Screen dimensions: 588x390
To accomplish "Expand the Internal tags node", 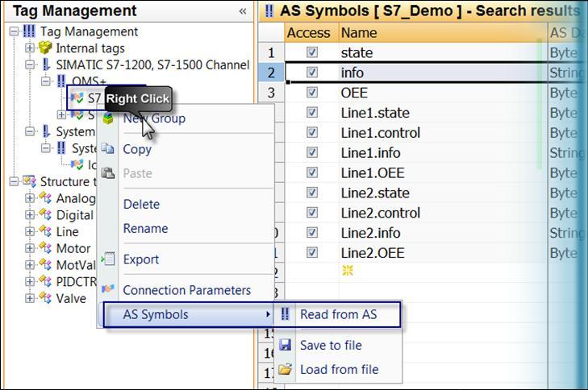I will point(30,48).
